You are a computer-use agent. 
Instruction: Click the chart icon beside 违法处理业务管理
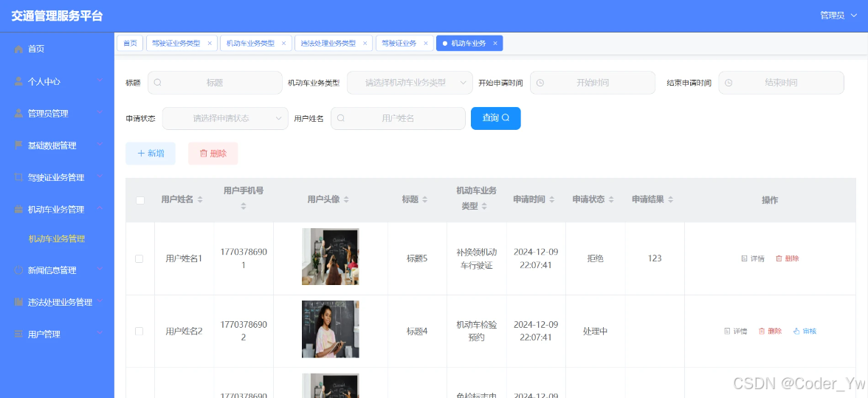pos(19,302)
